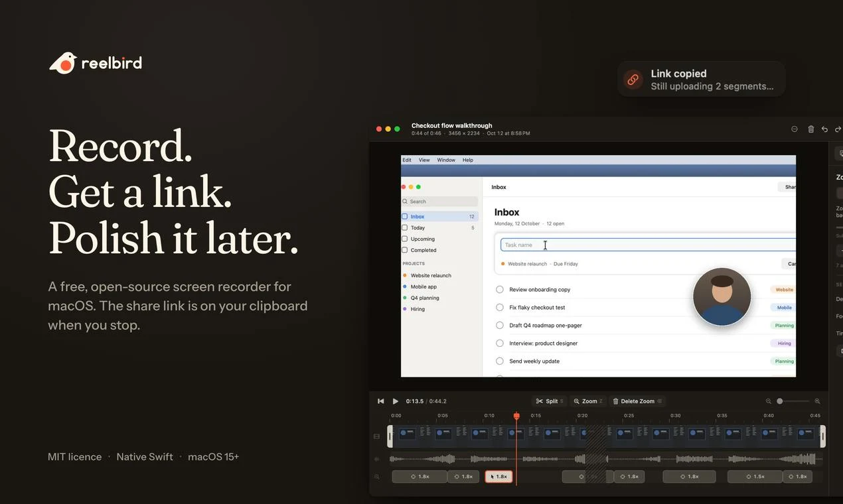Split the clip with the scissors Split button
Screen dimensions: 843x504
point(550,401)
